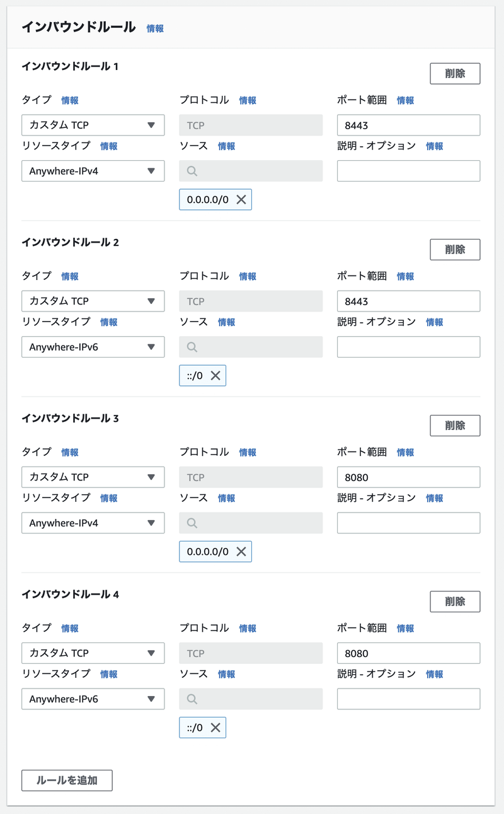Click the source search field in rule 3
The image size is (504, 814).
(x=251, y=523)
